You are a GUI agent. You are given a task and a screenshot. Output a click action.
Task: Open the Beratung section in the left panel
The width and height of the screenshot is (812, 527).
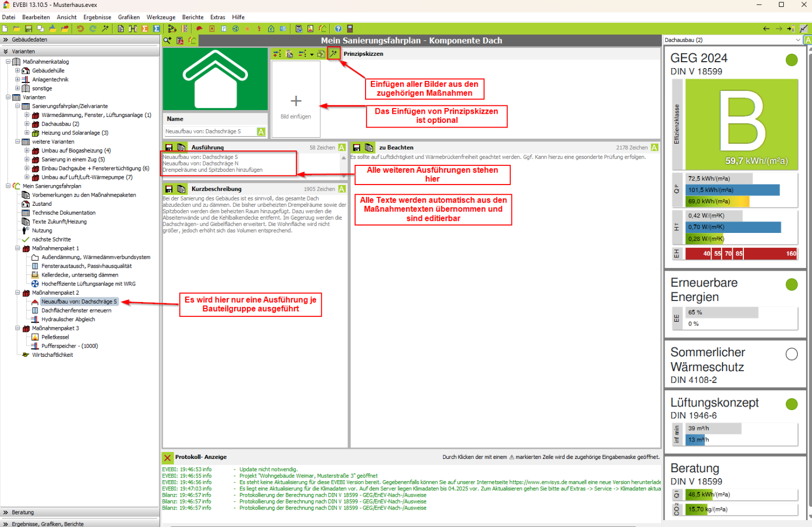coord(23,512)
